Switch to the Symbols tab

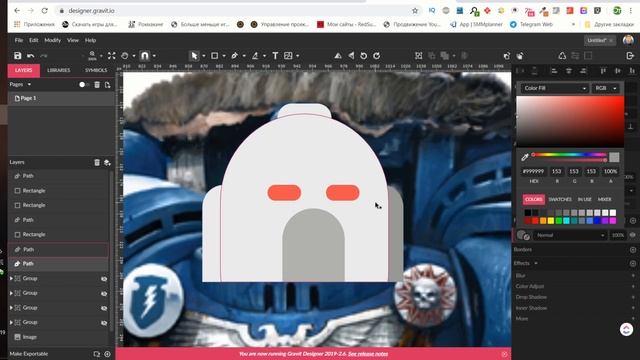point(96,70)
